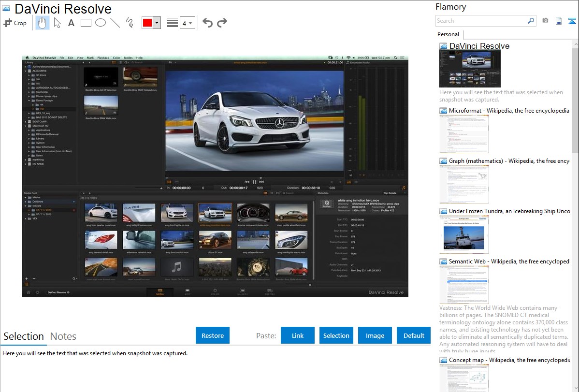Undo the last annotation
Image resolution: width=579 pixels, height=392 pixels.
click(x=207, y=23)
